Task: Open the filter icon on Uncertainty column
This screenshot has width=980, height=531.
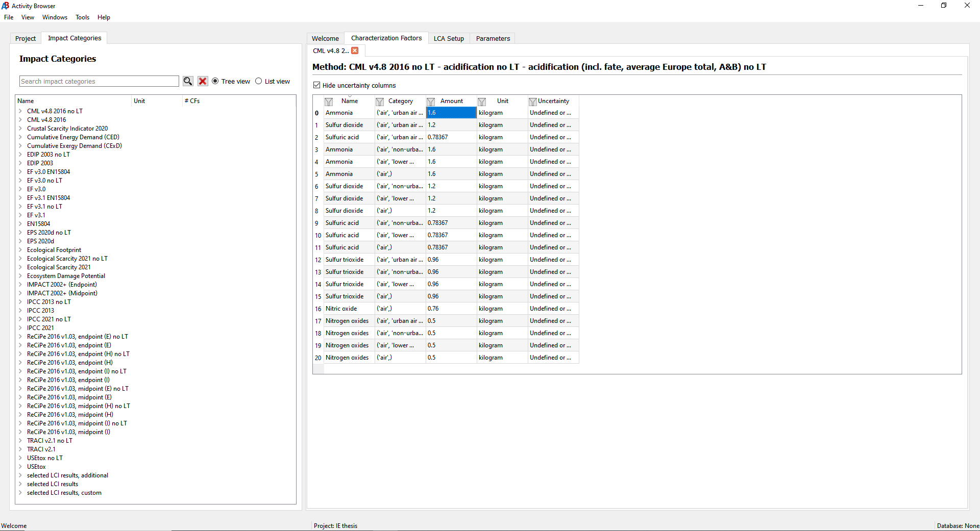Action: [x=532, y=101]
